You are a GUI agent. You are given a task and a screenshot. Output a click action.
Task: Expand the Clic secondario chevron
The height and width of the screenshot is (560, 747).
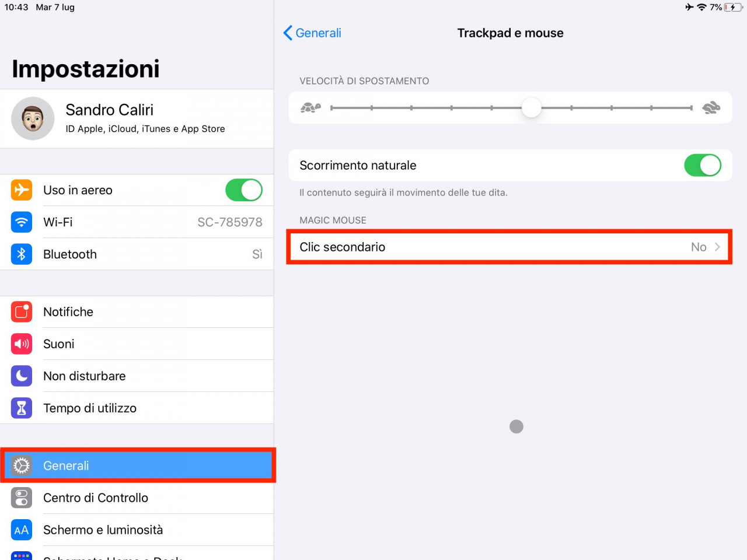(717, 247)
